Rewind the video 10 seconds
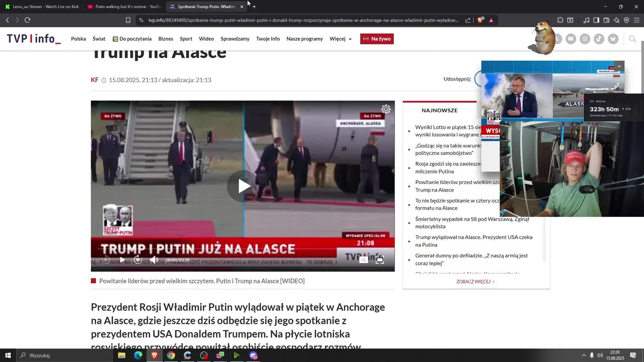 coord(106,260)
